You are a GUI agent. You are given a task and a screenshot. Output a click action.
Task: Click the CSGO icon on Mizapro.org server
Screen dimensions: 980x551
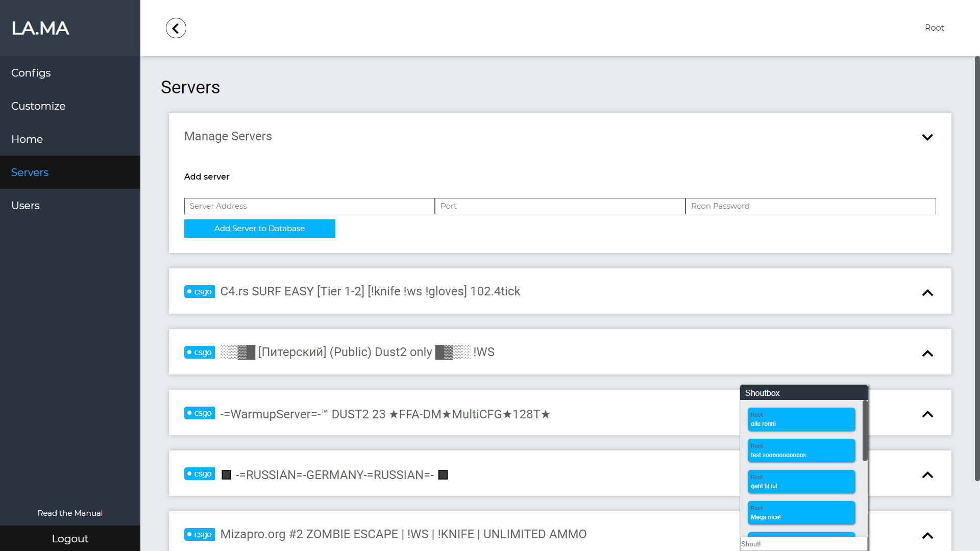[x=199, y=535]
